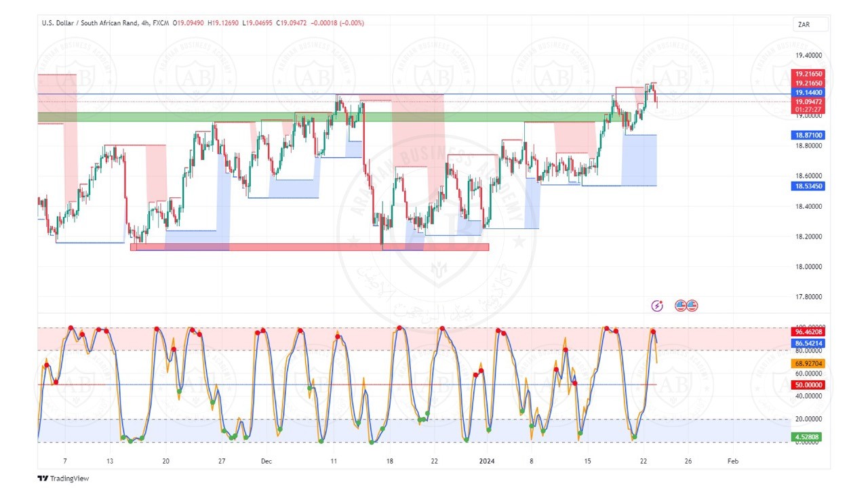Click the 2024 label on the time axis
Screen dimensions: 868x488
[x=487, y=461]
